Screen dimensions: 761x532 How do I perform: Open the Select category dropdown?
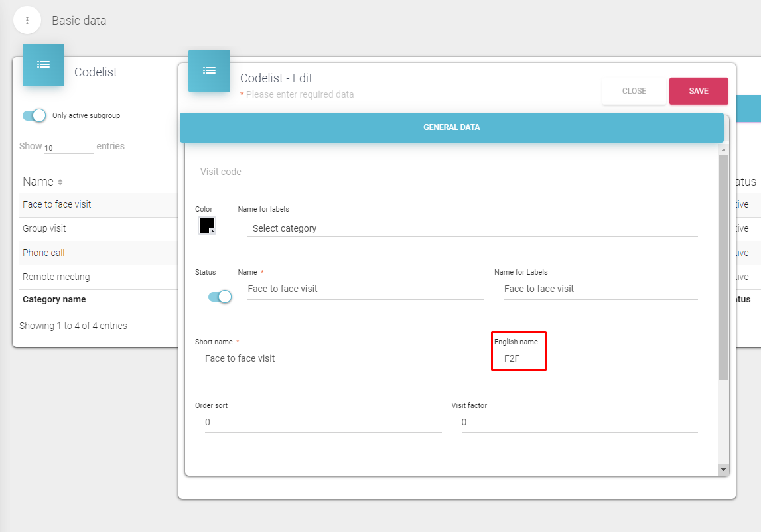point(474,228)
